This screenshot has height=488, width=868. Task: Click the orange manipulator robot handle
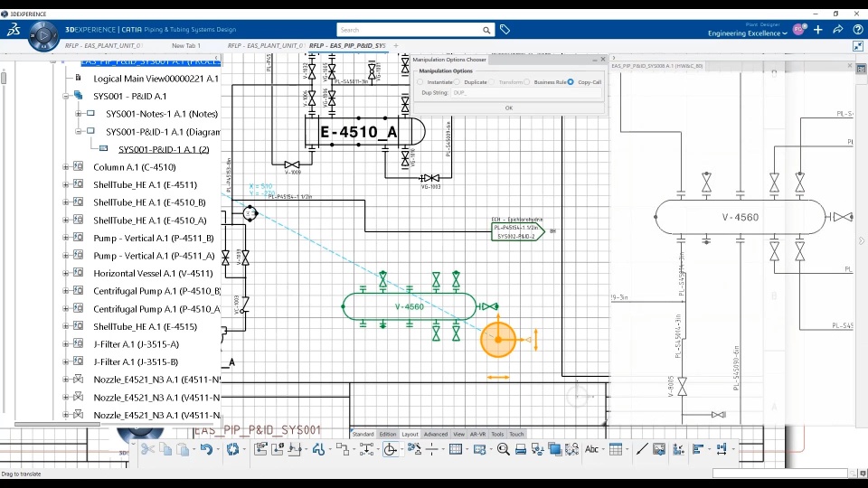497,340
